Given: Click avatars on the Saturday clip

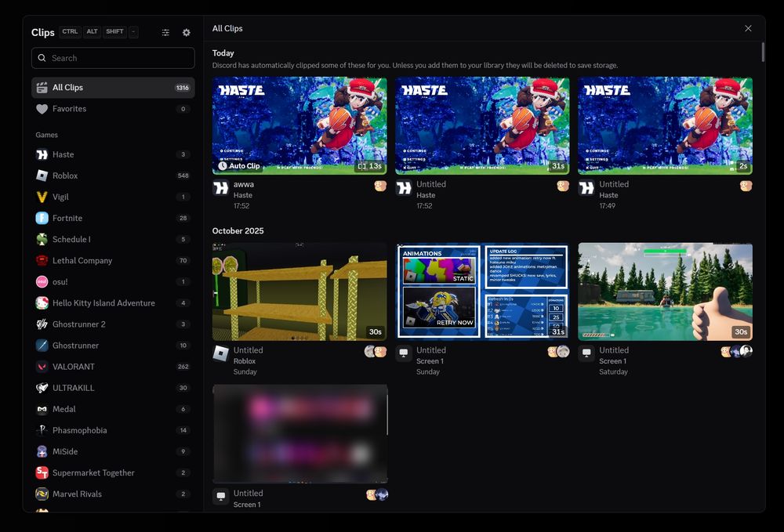Looking at the screenshot, I should (736, 352).
